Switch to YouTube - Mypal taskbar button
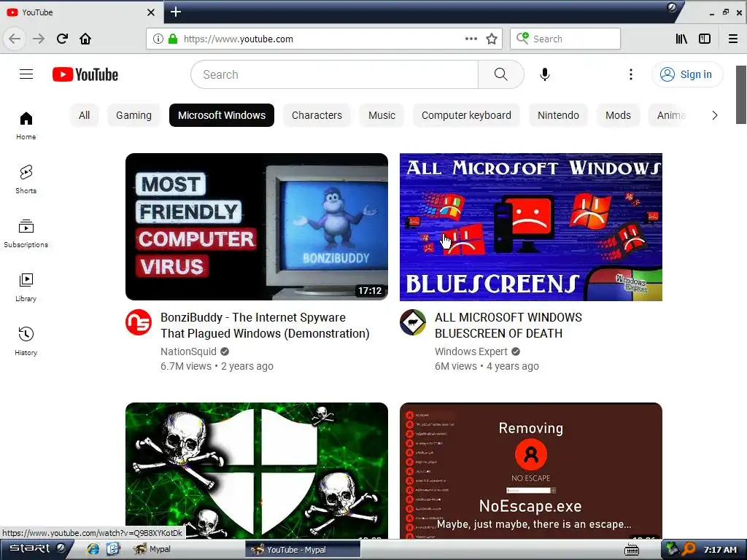This screenshot has width=747, height=560. pyautogui.click(x=303, y=550)
